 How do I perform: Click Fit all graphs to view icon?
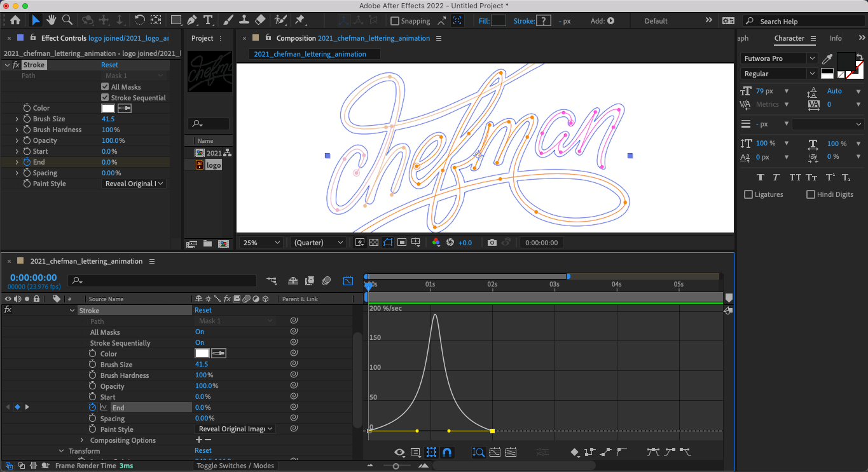click(510, 452)
